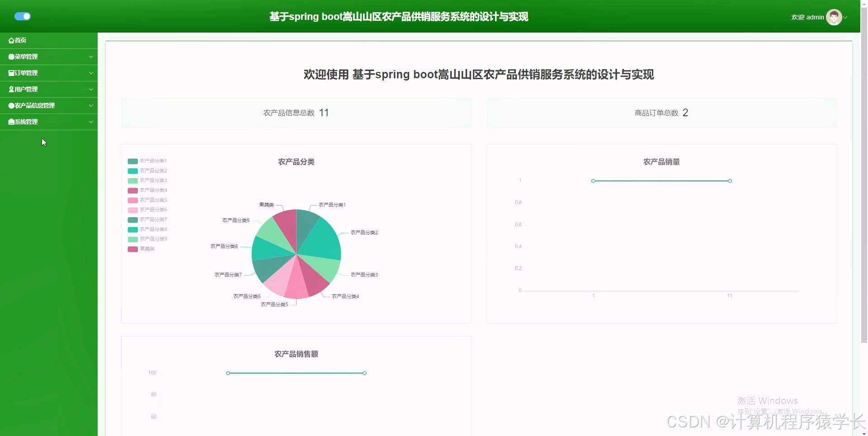Open the 农产品信息管理 menu item

pos(49,105)
